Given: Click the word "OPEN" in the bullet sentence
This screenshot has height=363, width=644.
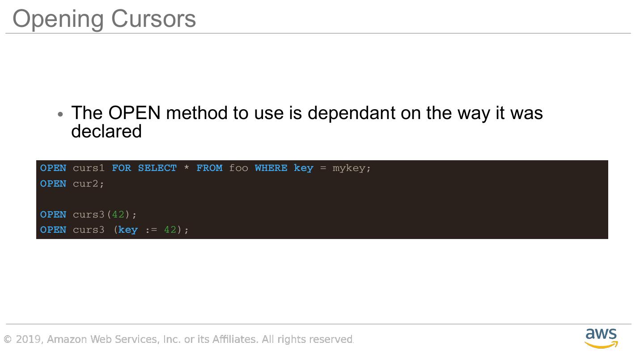Looking at the screenshot, I should coord(134,113).
